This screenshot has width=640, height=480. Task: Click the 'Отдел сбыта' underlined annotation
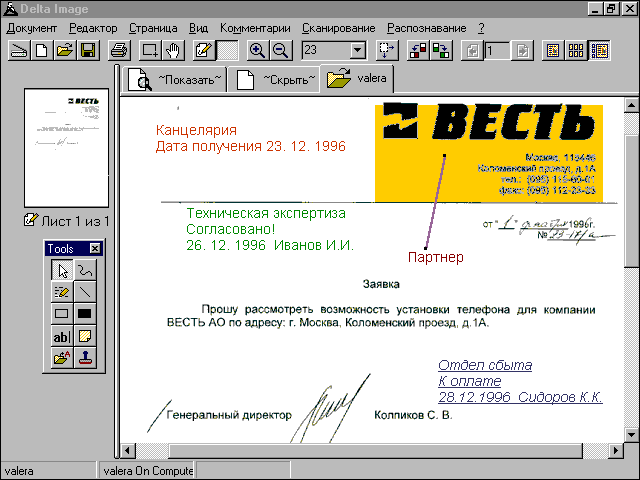(485, 365)
